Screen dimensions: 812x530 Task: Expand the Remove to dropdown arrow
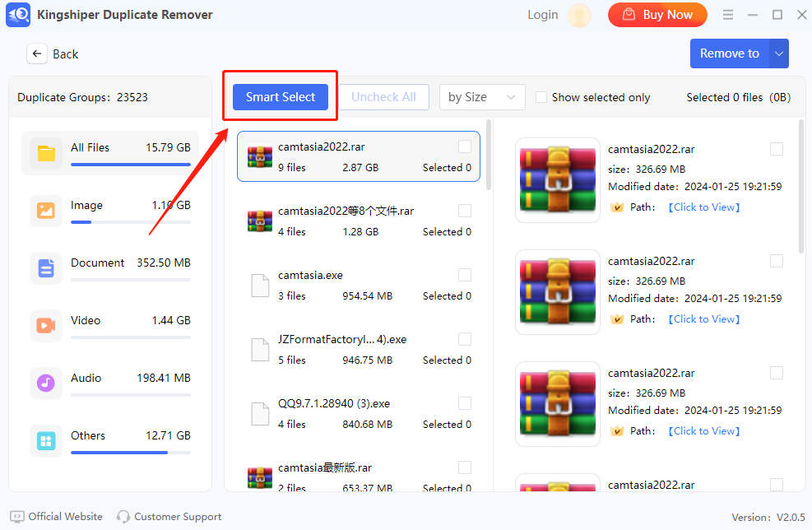coord(779,53)
